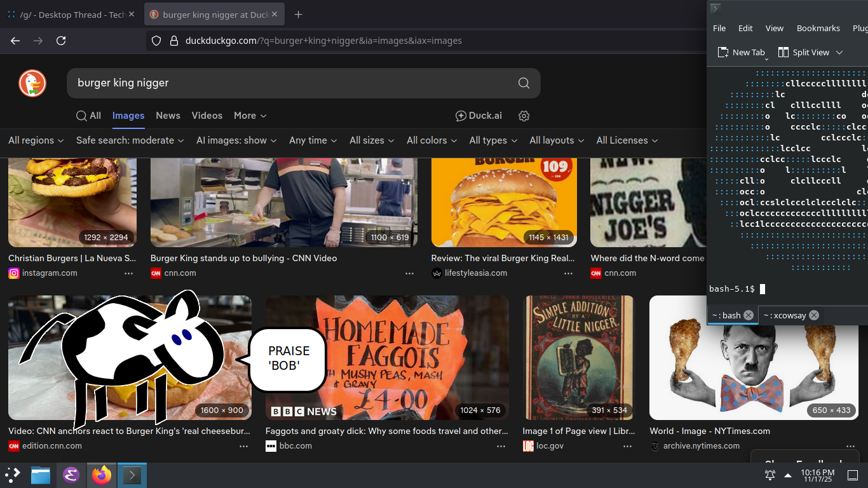Viewport: 868px width, 488px height.
Task: Open the tracking protection shield icon
Action: [156, 41]
